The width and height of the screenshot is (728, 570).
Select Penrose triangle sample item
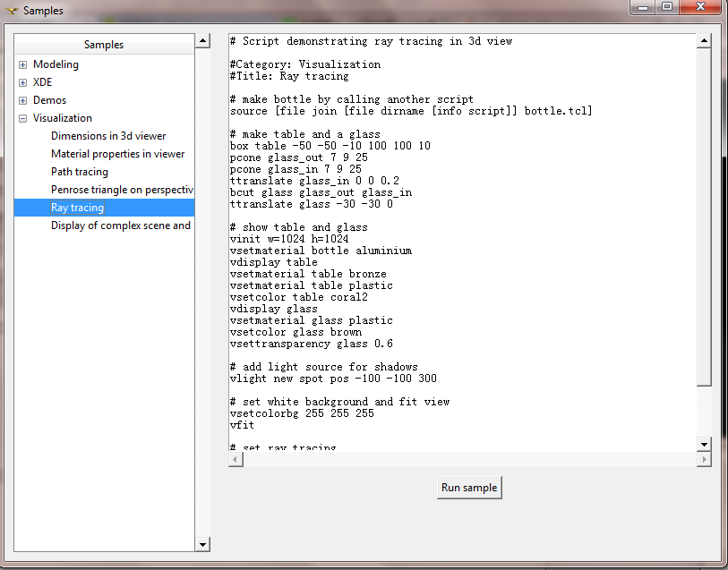[122, 190]
